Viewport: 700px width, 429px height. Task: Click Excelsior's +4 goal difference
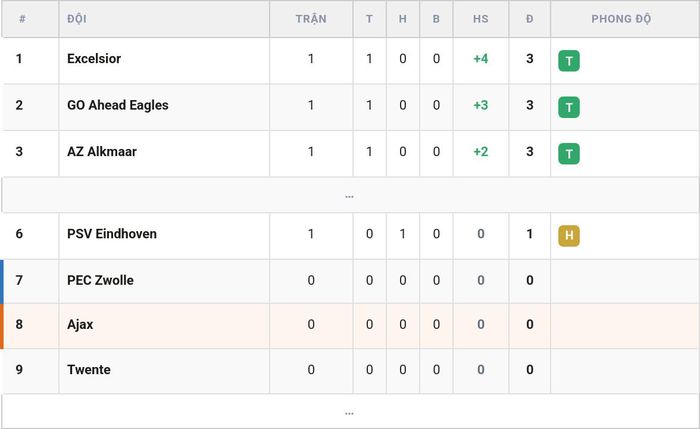click(481, 58)
